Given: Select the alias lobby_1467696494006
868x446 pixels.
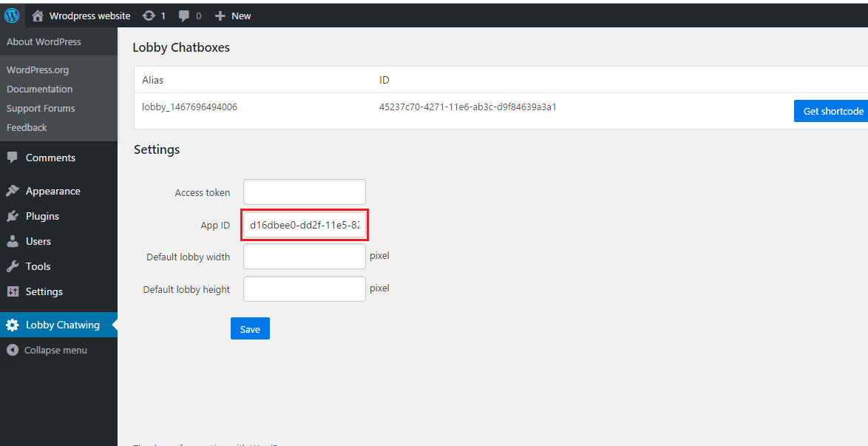Looking at the screenshot, I should [x=189, y=107].
